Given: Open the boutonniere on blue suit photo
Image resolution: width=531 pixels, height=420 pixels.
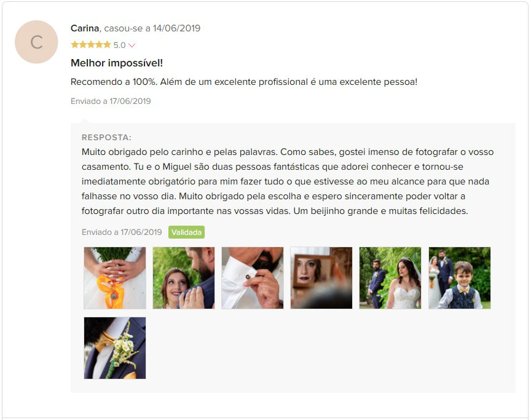Looking at the screenshot, I should 115,348.
